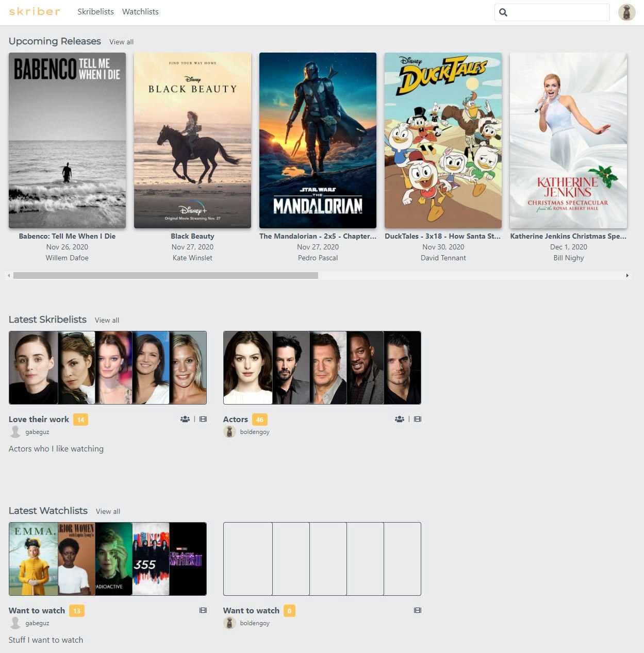The height and width of the screenshot is (653, 644).
Task: Click the 14 count badge
Action: click(x=80, y=420)
